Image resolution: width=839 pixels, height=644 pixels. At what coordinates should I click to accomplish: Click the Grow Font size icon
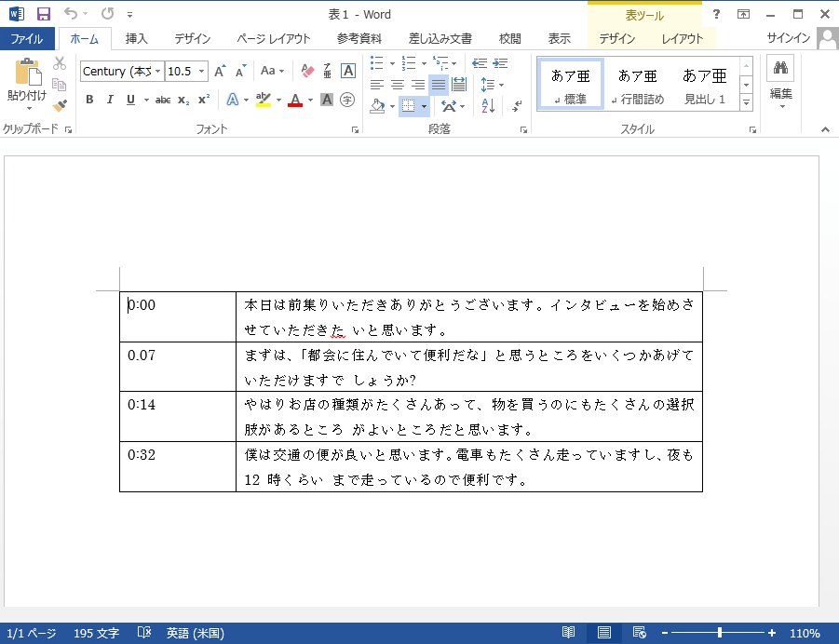[220, 71]
